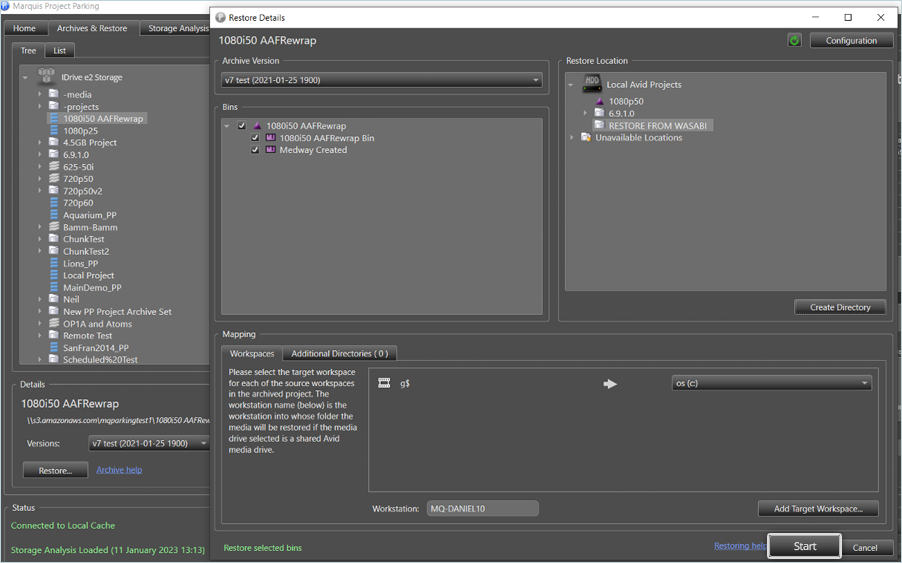Click the green refresh icon beside Configuration

(794, 41)
